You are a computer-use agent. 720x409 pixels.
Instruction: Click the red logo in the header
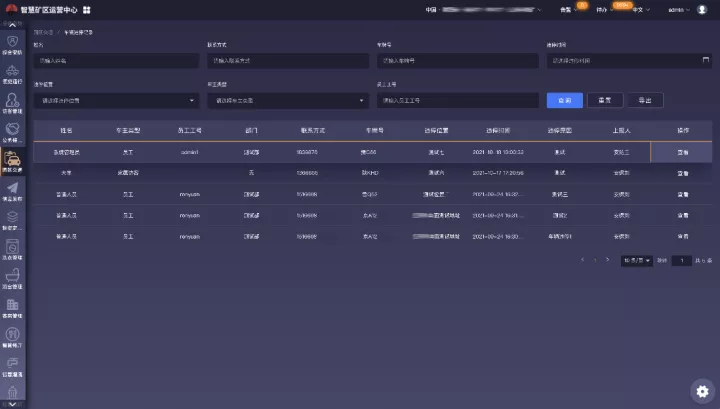click(x=11, y=9)
